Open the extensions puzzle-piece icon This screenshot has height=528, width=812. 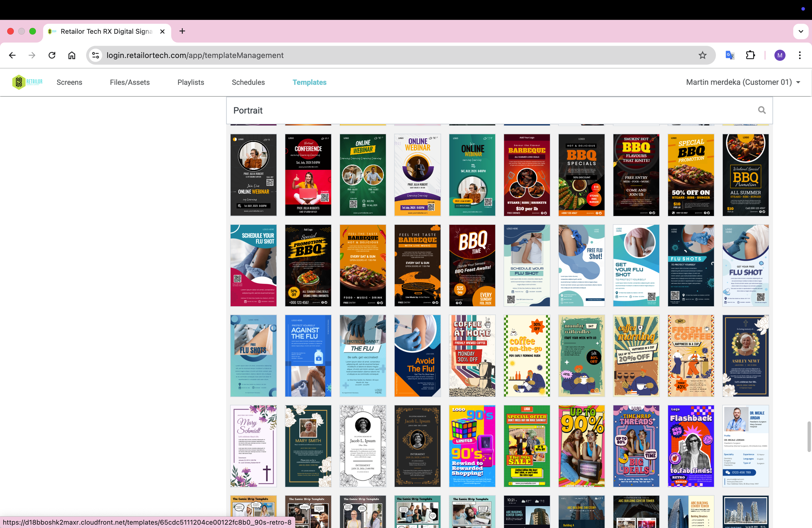coord(750,55)
